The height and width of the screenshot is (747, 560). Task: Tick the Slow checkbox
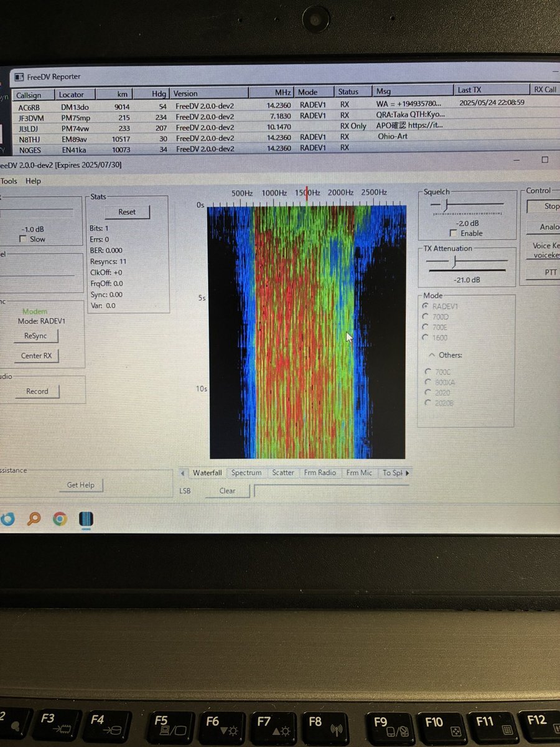click(24, 239)
